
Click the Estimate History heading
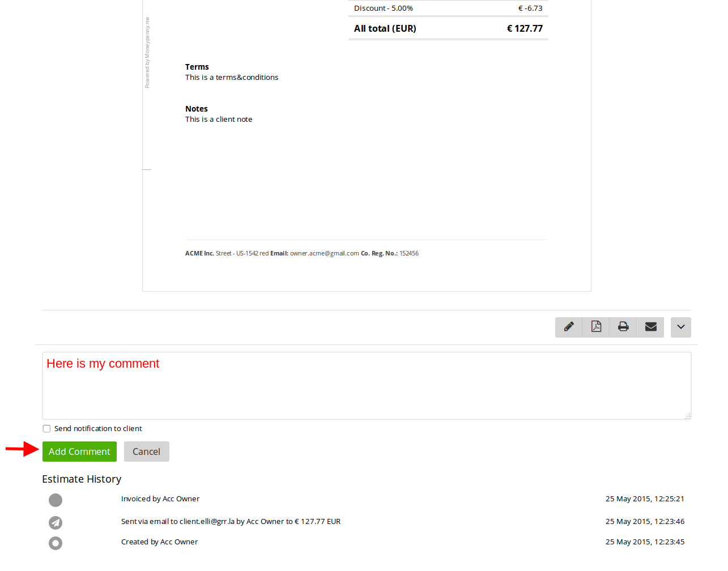(82, 479)
